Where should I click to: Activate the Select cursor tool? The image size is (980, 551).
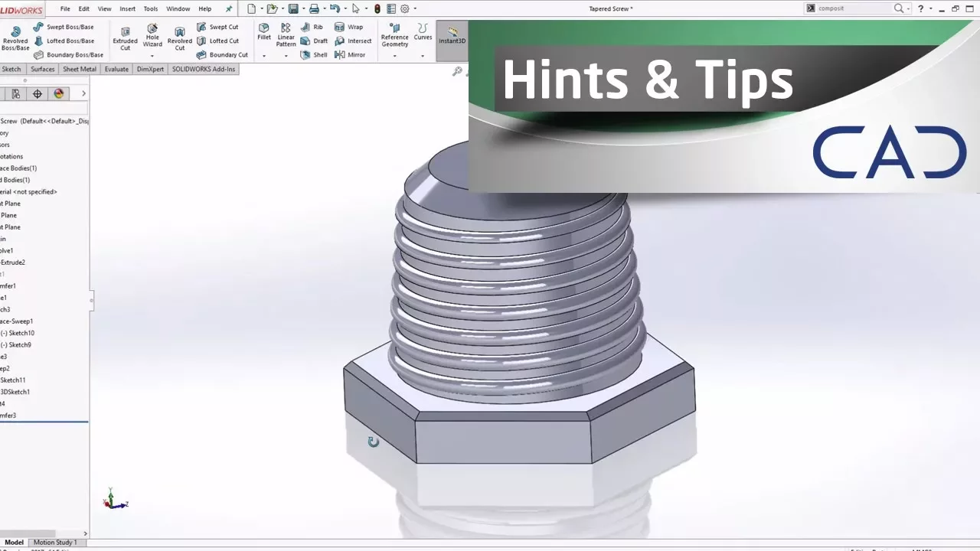[x=355, y=8]
